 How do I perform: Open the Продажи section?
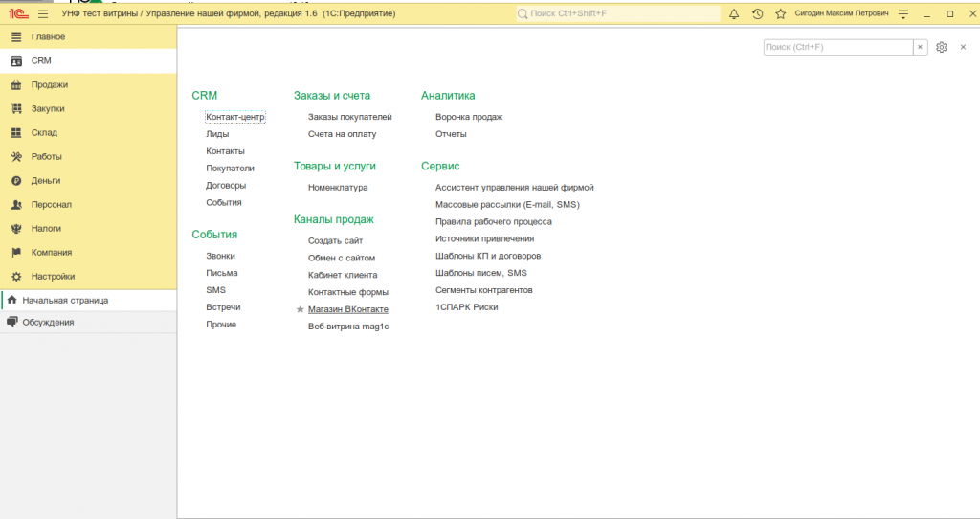pyautogui.click(x=88, y=84)
